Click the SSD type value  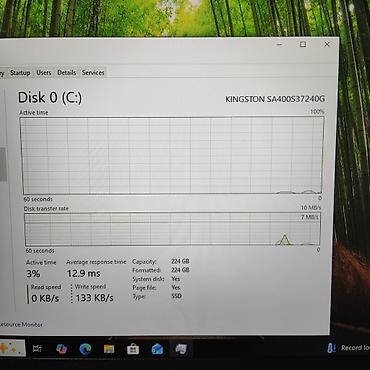pos(176,296)
